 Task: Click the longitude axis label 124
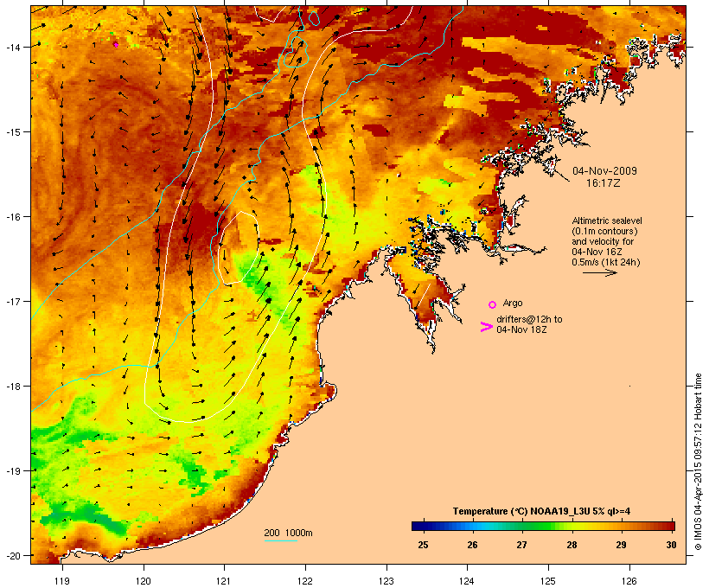tap(467, 581)
